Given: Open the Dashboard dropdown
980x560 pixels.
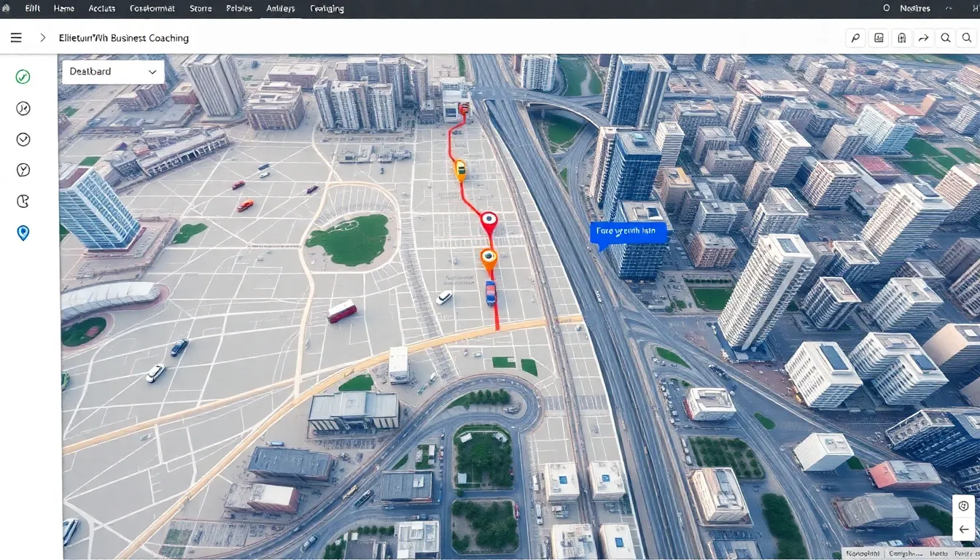Looking at the screenshot, I should point(112,71).
